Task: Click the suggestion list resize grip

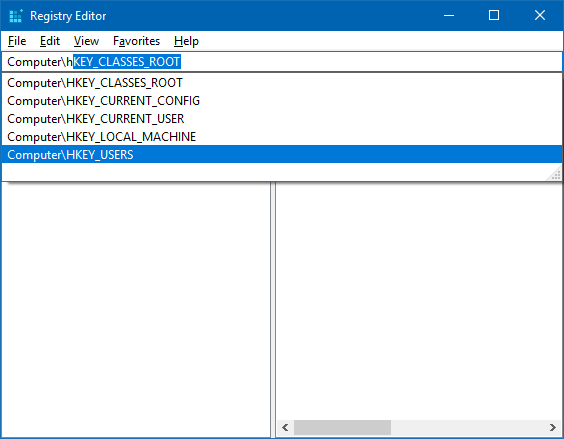Action: [555, 175]
